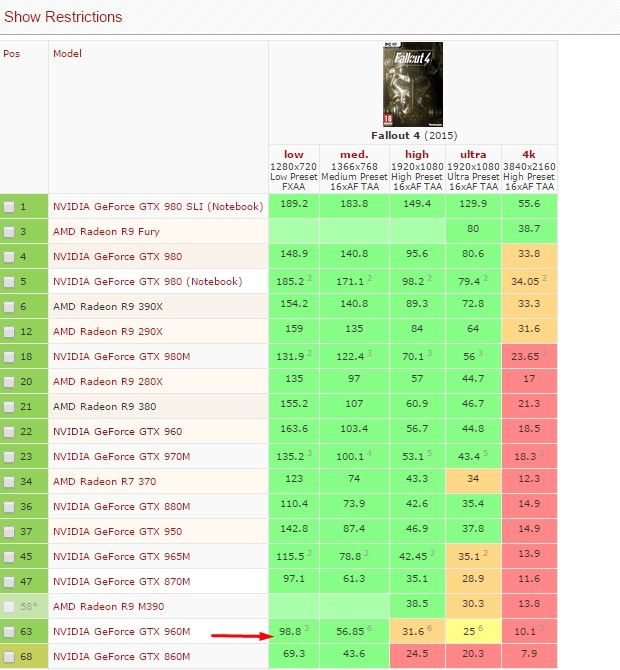Viewport: 620px width, 670px height.
Task: Check the box for GTX 870M
Action: (x=9, y=582)
